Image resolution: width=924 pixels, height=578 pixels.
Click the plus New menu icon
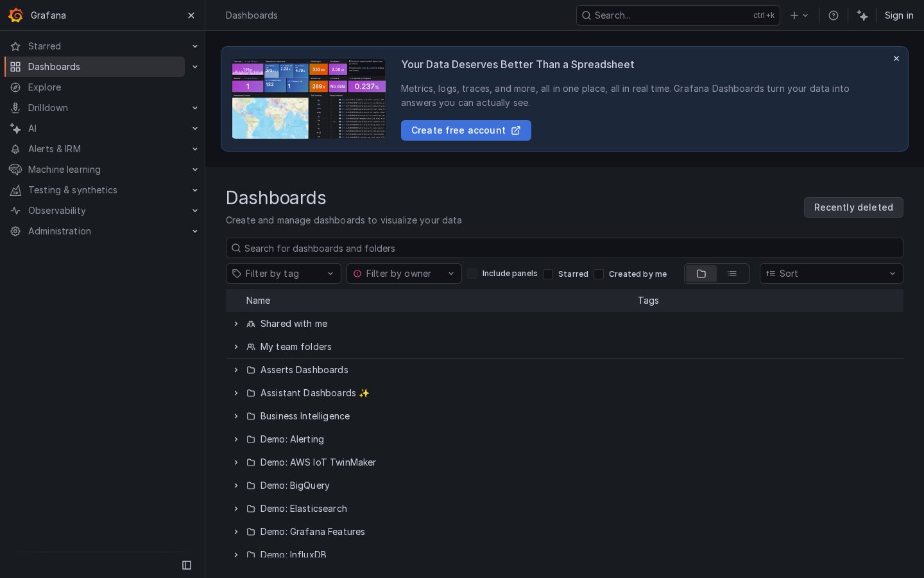799,15
